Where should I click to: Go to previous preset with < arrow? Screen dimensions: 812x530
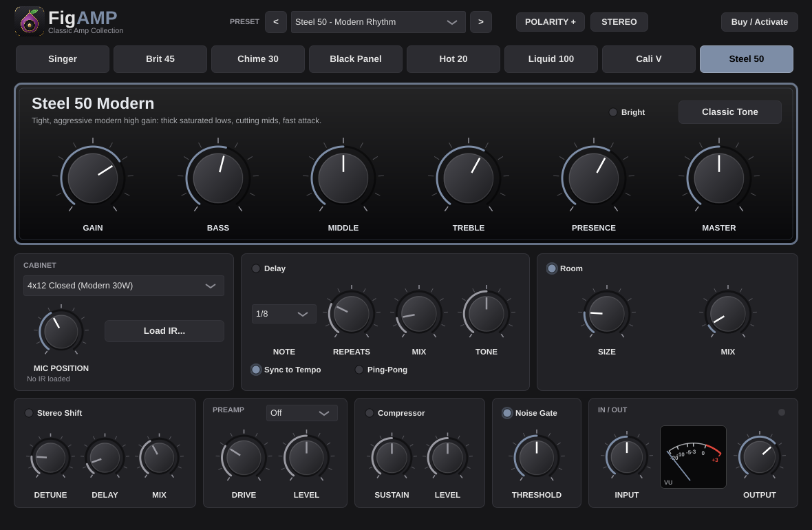click(x=275, y=22)
